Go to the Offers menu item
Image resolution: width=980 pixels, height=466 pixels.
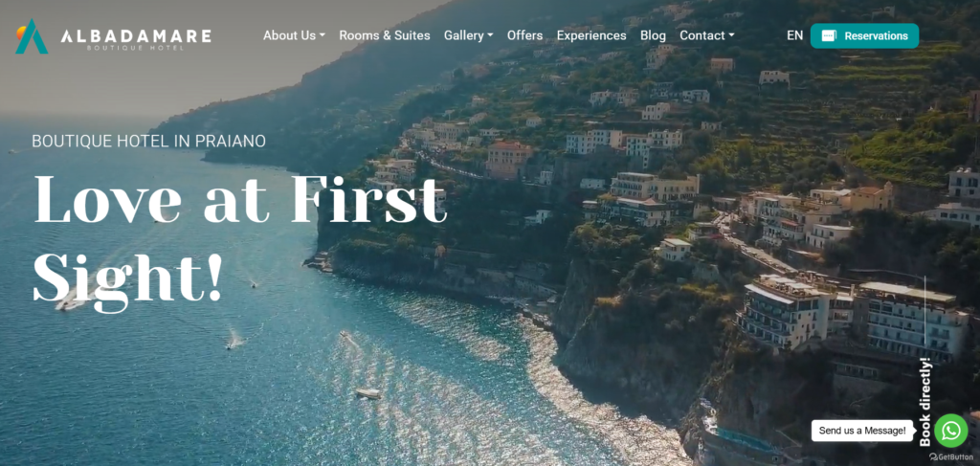(x=525, y=35)
